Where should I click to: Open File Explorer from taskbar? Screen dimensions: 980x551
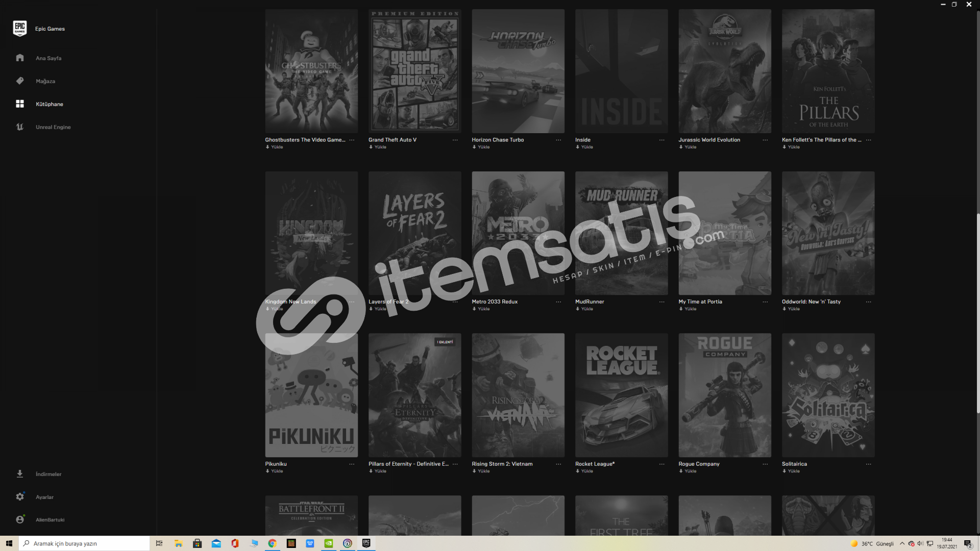coord(178,543)
